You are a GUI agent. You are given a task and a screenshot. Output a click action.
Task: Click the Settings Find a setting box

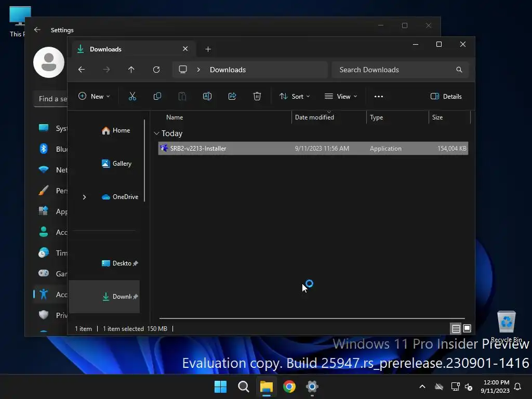51,99
